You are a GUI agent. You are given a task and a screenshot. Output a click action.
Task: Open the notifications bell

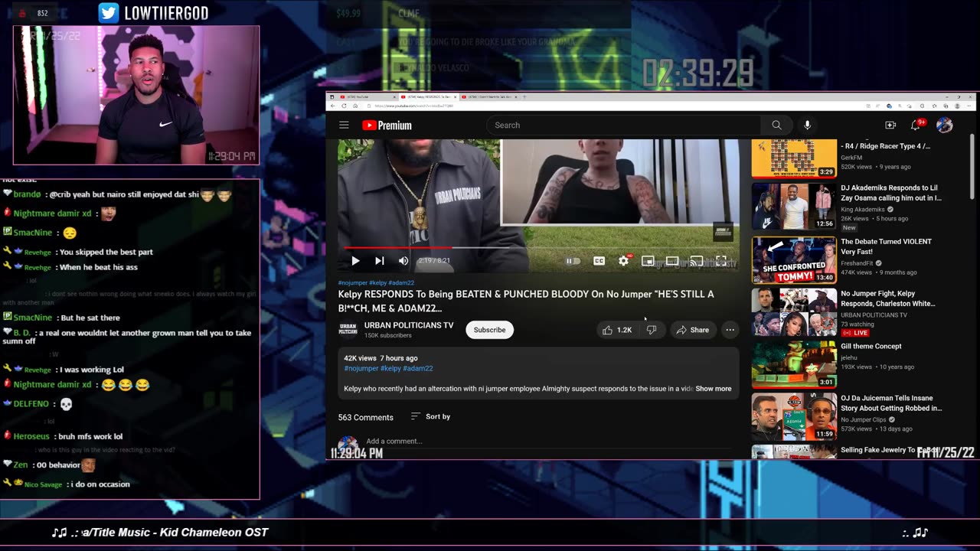click(916, 125)
